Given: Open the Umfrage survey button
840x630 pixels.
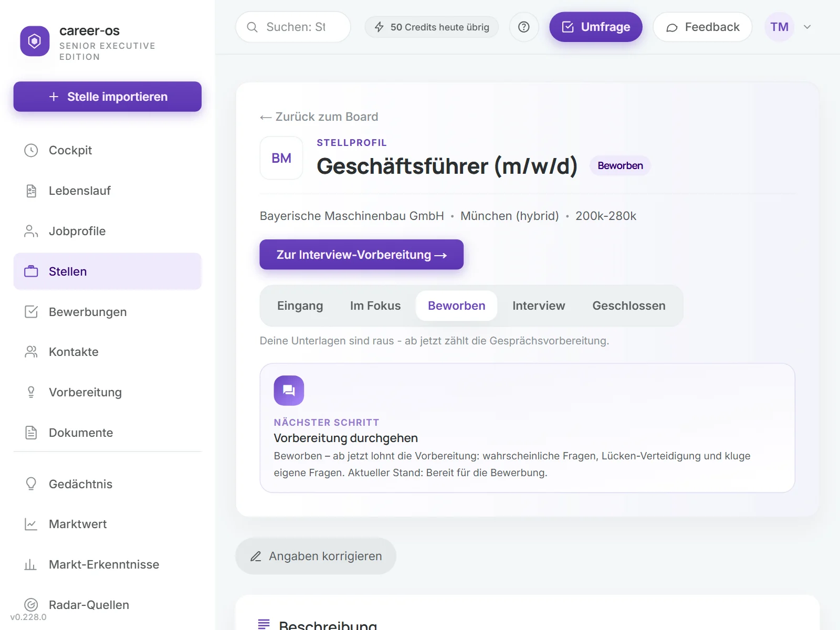Looking at the screenshot, I should point(596,27).
